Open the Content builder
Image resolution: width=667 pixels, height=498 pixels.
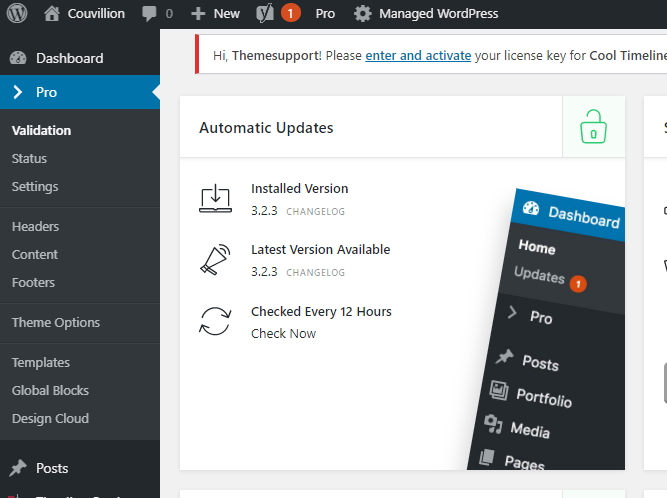click(35, 255)
